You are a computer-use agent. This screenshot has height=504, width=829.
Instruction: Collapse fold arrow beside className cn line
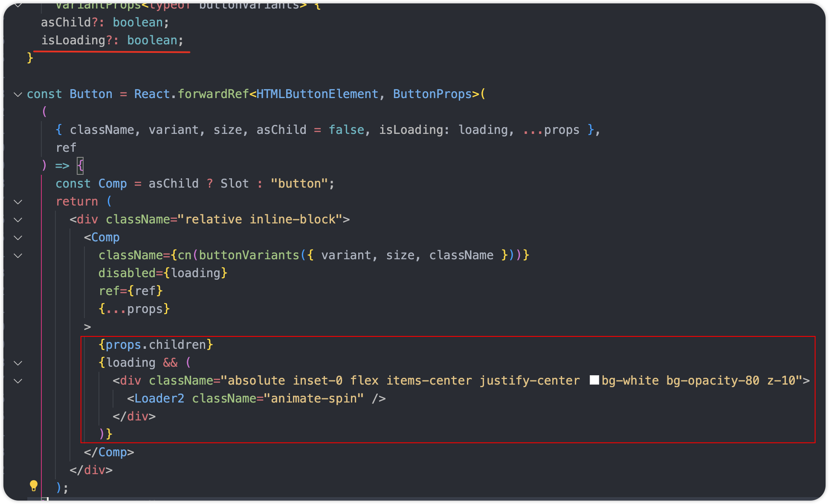point(18,255)
